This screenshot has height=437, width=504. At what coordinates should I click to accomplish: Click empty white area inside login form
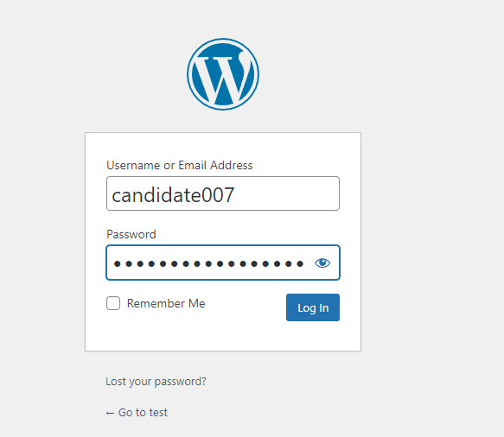223,336
